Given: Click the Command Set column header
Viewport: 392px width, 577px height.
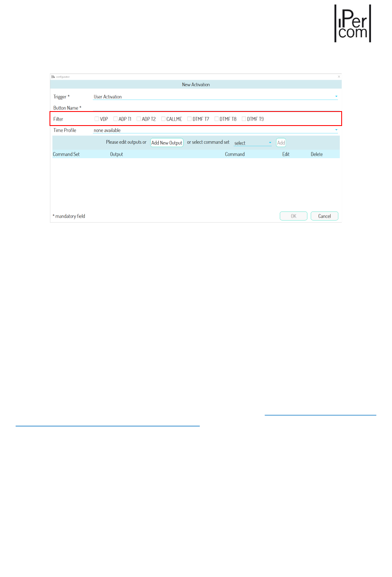Looking at the screenshot, I should pyautogui.click(x=66, y=154).
